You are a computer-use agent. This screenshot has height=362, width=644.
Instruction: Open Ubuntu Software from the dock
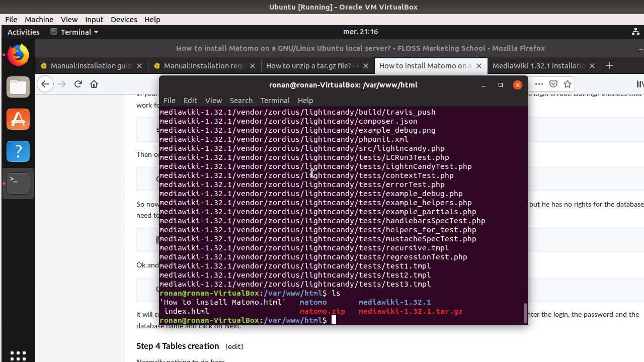[18, 119]
